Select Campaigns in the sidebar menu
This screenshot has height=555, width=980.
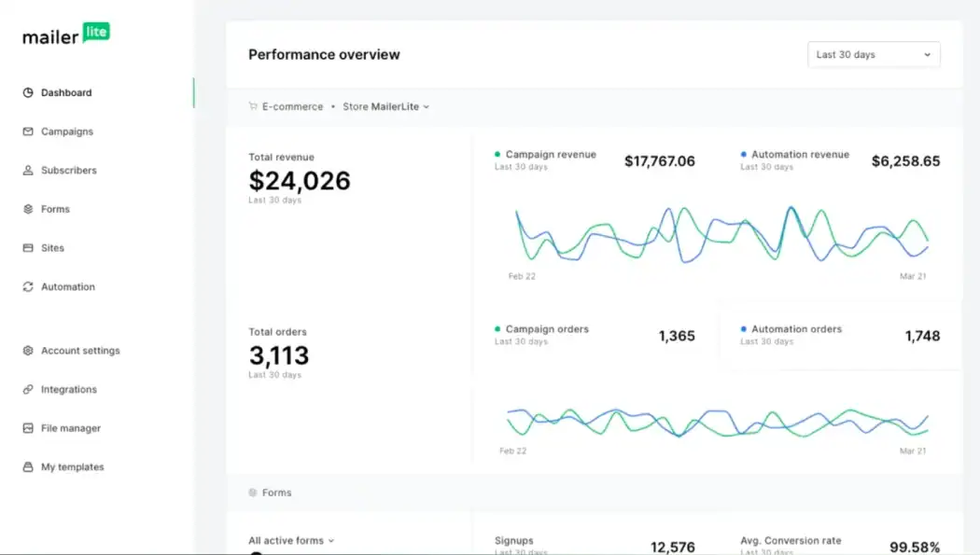coord(28,132)
